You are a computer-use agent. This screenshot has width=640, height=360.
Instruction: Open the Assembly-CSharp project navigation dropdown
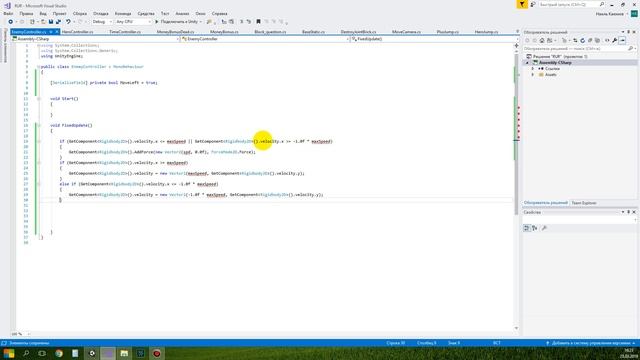tap(95, 39)
